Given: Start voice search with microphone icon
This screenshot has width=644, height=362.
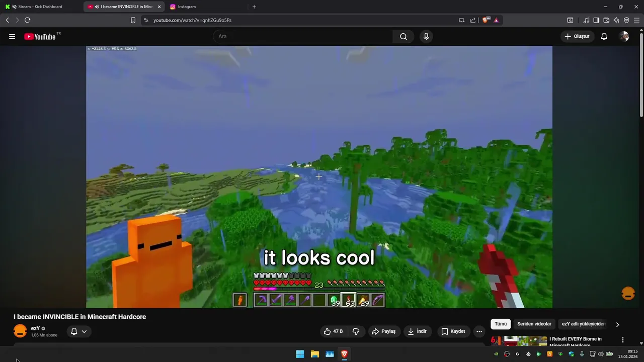Looking at the screenshot, I should coord(426,37).
